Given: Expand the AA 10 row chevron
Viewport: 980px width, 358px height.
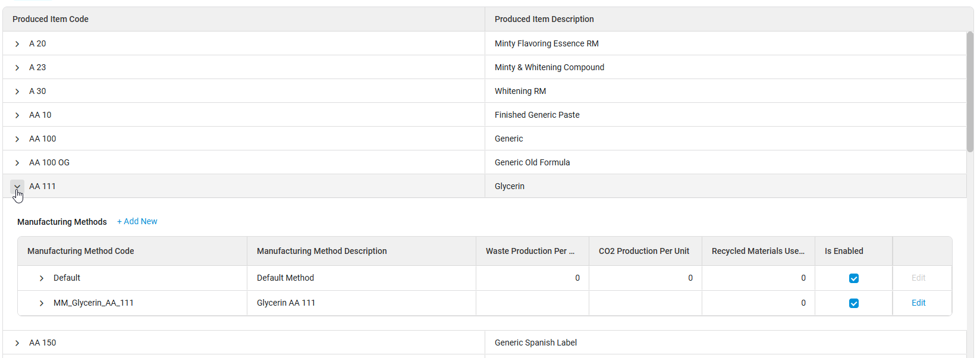Looking at the screenshot, I should point(17,115).
